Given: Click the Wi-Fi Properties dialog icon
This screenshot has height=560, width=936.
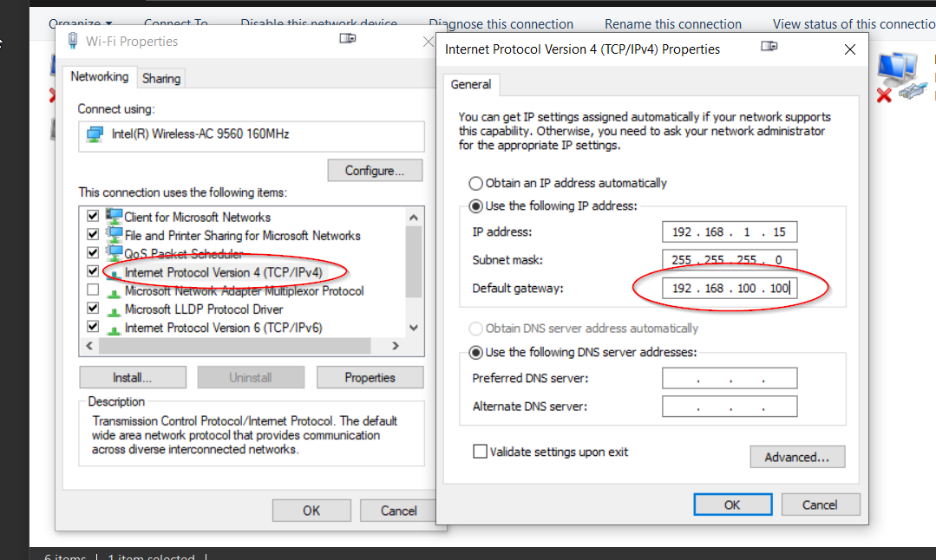Looking at the screenshot, I should point(72,41).
